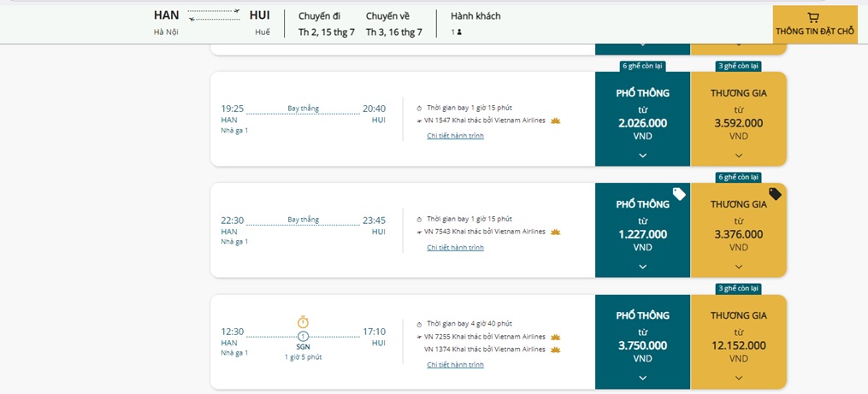The image size is (868, 394).
Task: Click the route swap arrows between HAN and HUI
Action: (214, 15)
